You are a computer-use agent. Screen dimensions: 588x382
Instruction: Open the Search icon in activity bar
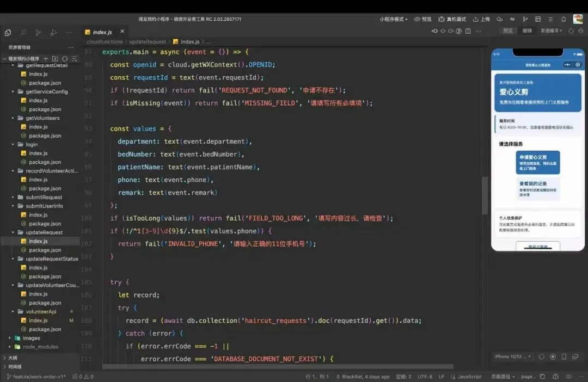coord(23,33)
